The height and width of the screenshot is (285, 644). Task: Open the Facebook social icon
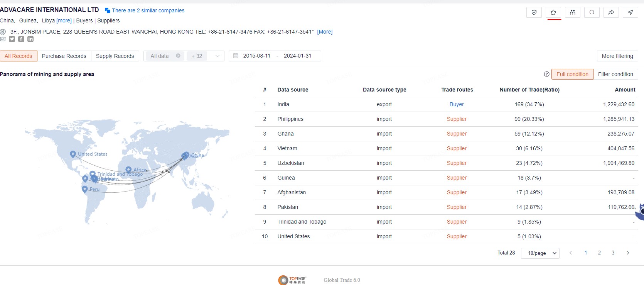coord(21,39)
